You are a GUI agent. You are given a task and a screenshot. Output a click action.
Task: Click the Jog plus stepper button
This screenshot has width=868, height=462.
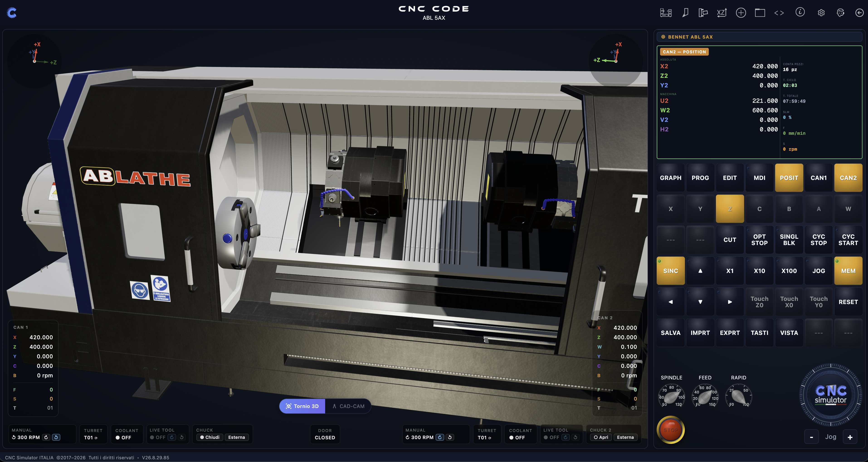point(850,437)
